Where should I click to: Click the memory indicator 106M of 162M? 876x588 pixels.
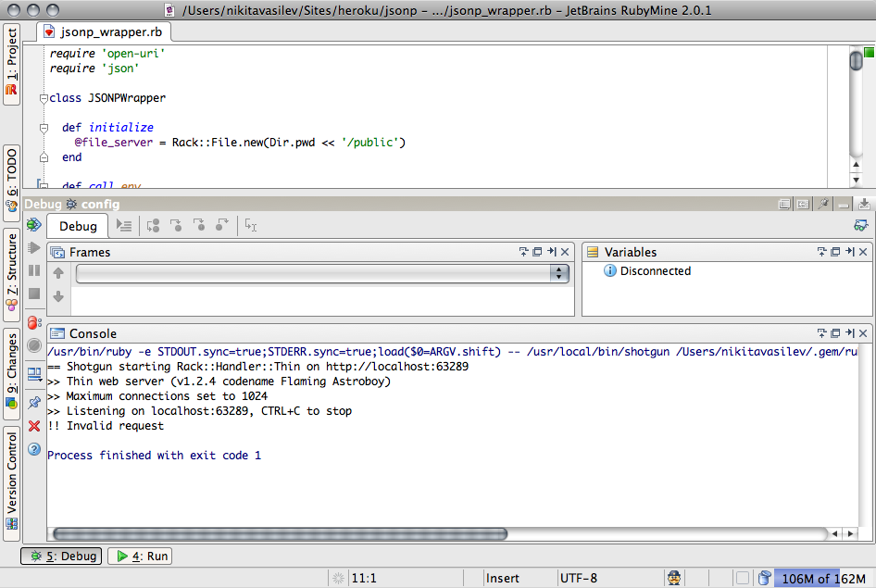823,579
